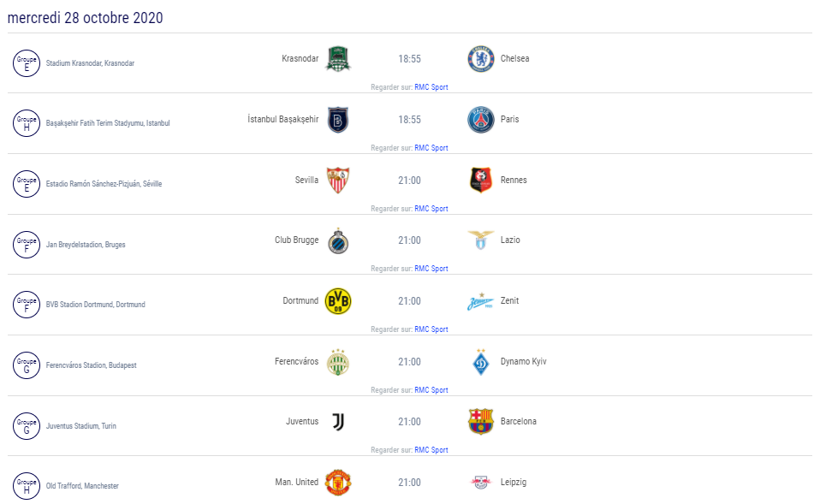This screenshot has height=504, width=814.
Task: Click the Leipzig team logo
Action: (481, 483)
